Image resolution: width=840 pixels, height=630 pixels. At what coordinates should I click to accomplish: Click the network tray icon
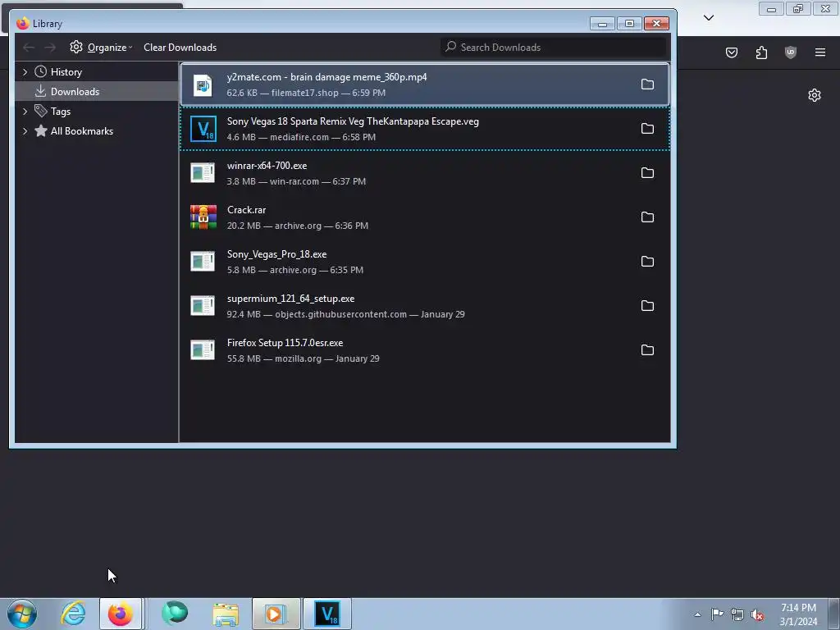point(737,614)
